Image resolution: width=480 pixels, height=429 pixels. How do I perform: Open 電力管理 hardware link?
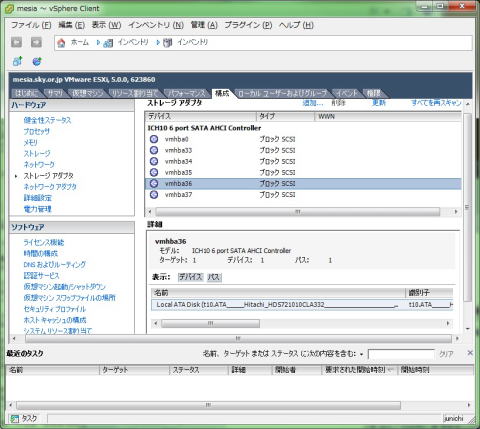pos(37,209)
